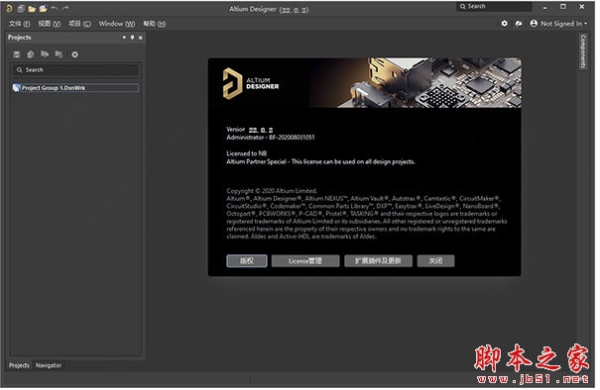Click the top Search box in title bar
Image resolution: width=600 pixels, height=390 pixels.
(x=494, y=7)
